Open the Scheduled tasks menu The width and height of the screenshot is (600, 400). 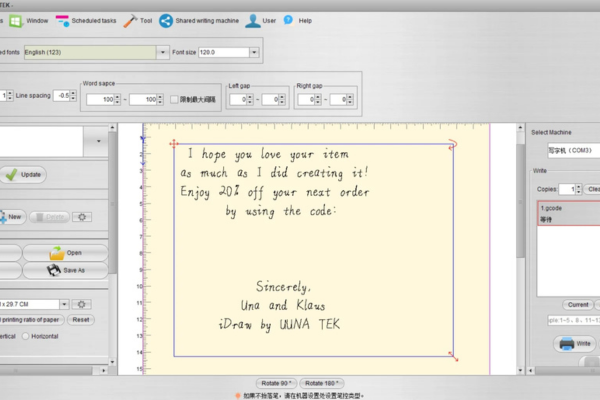(x=88, y=19)
